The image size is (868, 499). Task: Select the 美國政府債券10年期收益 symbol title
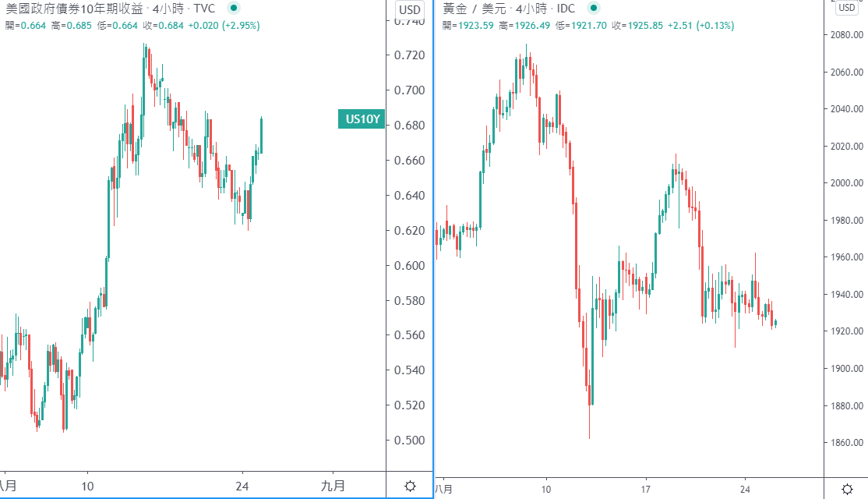[x=74, y=9]
